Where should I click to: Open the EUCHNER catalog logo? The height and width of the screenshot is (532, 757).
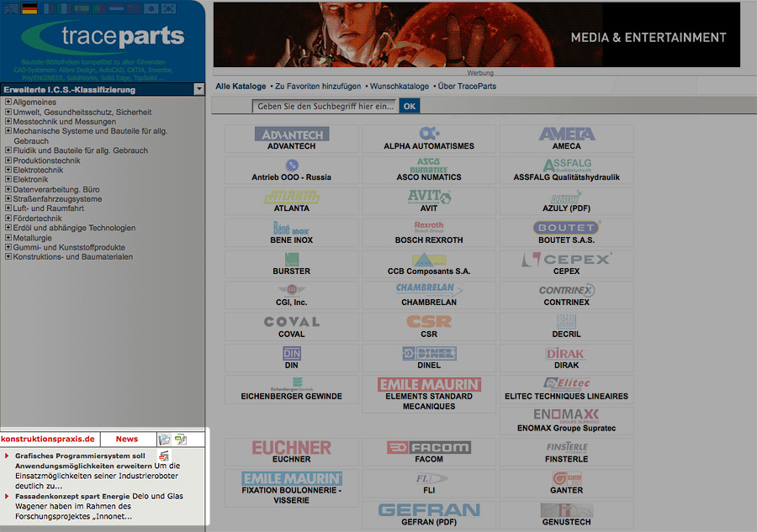click(x=292, y=447)
